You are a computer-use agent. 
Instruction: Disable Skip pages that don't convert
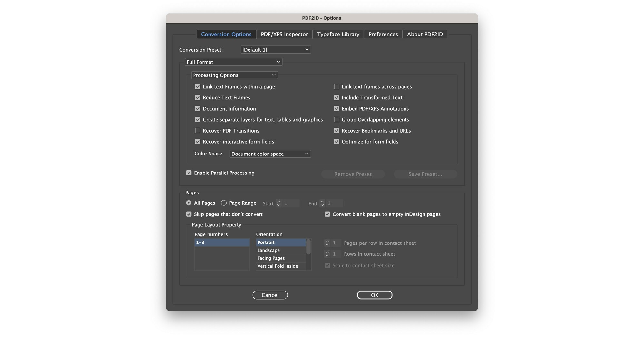189,214
